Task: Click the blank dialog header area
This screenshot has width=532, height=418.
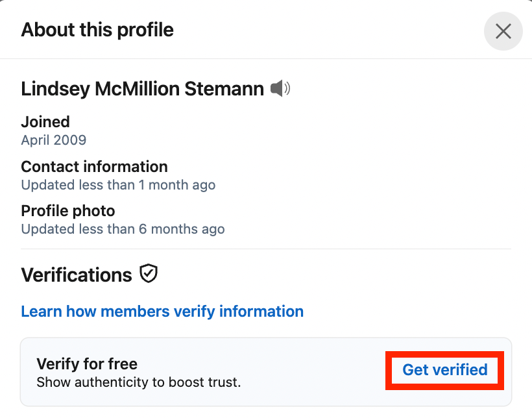Action: pos(324,30)
